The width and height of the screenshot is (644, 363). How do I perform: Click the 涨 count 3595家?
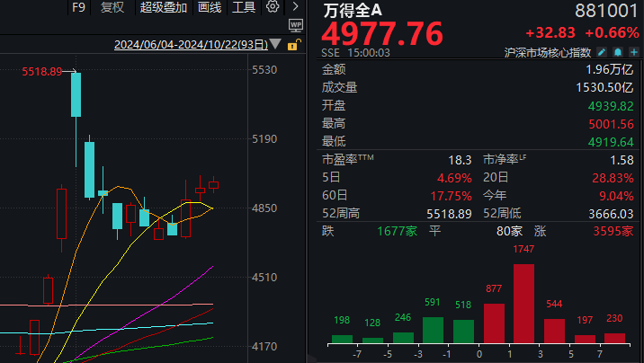coord(613,231)
